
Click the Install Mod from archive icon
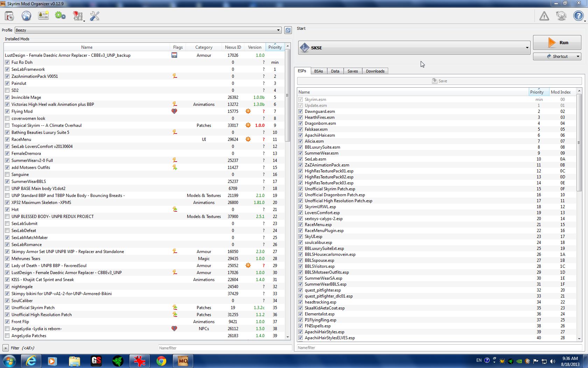coord(9,16)
